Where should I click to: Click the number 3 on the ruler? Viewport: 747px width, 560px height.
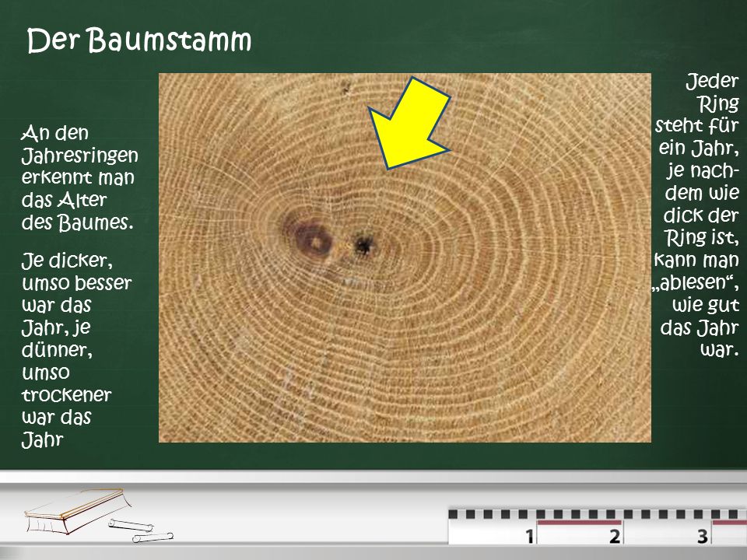[x=702, y=536]
